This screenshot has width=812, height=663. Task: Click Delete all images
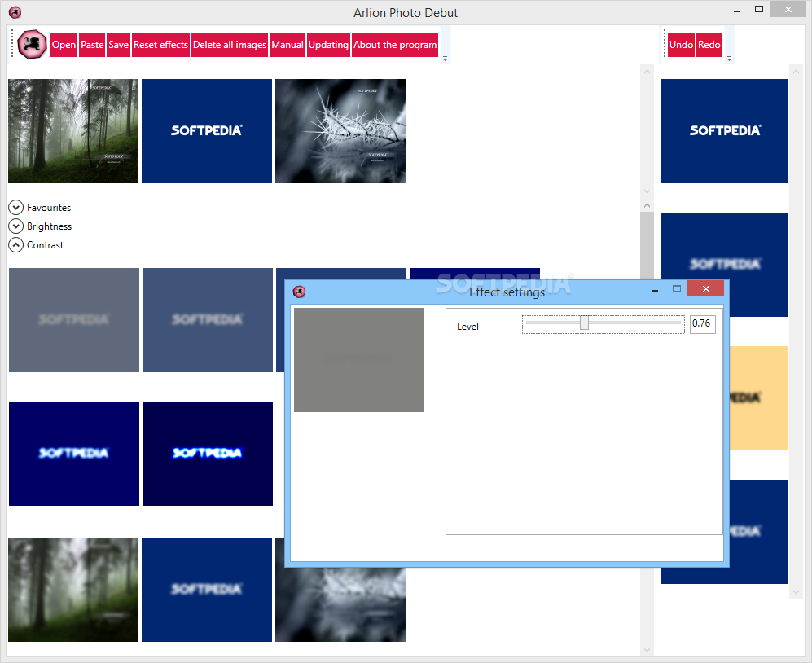pyautogui.click(x=230, y=45)
